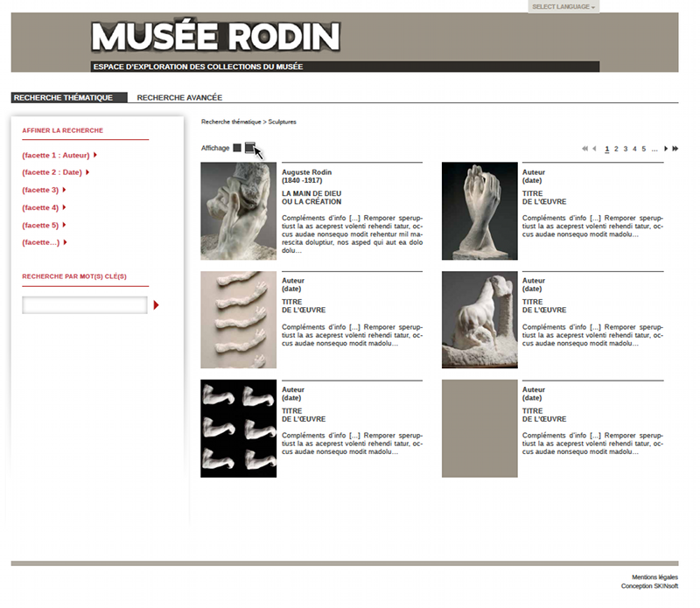The width and height of the screenshot is (700, 608).
Task: Open the row of plaster arms thumbnail
Action: tap(238, 320)
